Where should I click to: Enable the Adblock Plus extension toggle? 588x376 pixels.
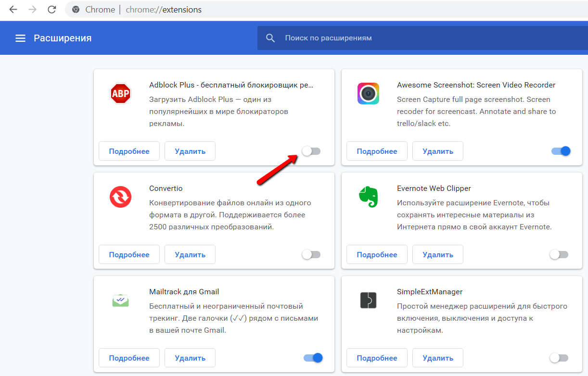click(311, 151)
